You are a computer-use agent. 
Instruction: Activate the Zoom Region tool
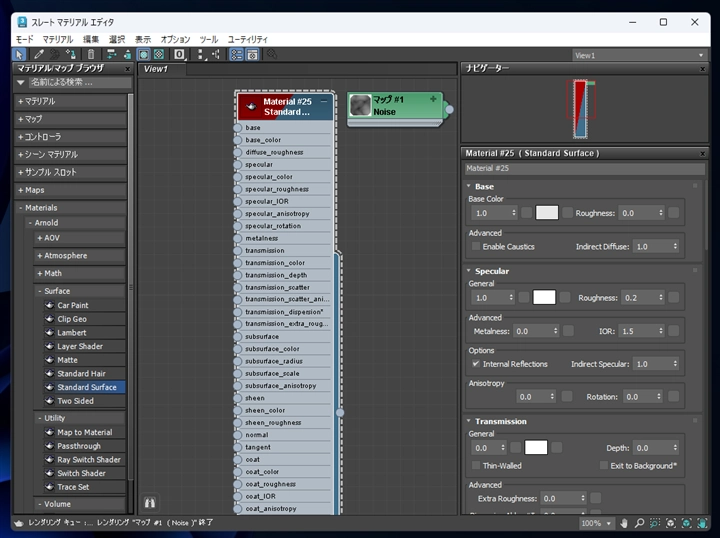(x=655, y=523)
